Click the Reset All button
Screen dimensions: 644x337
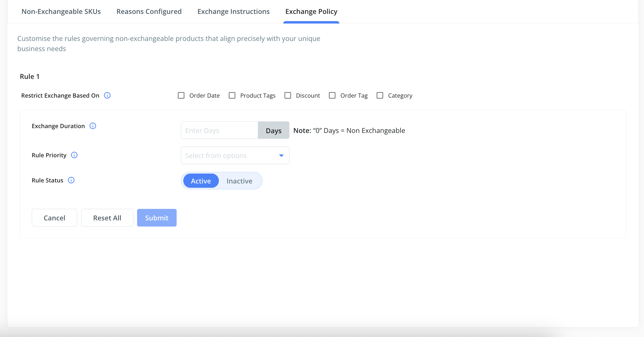[x=107, y=218]
